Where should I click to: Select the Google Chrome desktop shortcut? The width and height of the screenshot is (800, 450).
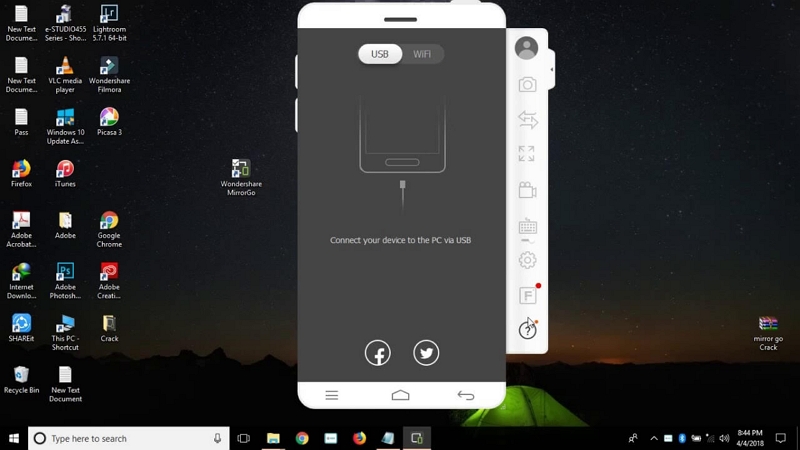click(x=109, y=229)
